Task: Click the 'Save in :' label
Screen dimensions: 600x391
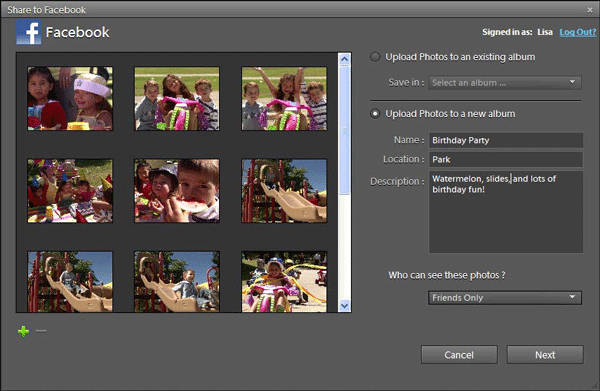Action: click(x=406, y=83)
